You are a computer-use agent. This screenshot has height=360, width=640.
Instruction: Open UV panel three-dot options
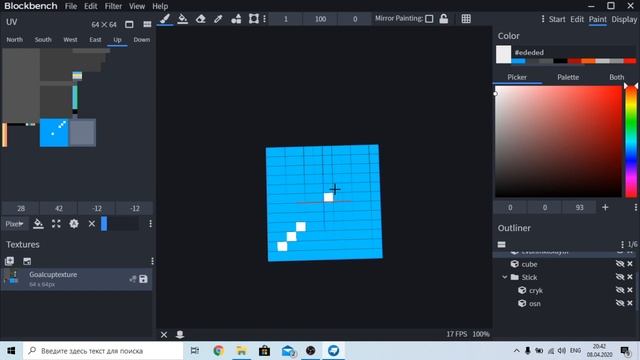(150, 224)
